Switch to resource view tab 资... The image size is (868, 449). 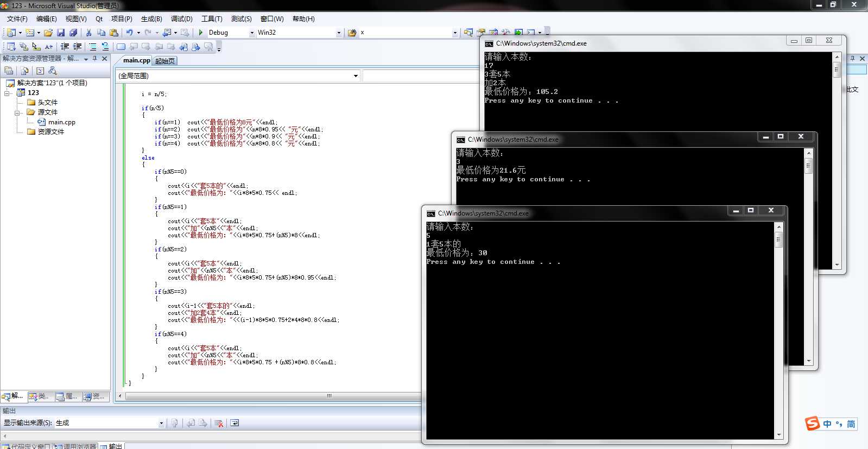point(94,396)
